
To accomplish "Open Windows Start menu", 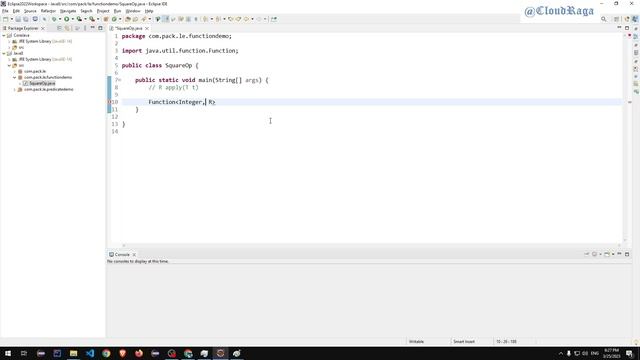I will click(8, 353).
